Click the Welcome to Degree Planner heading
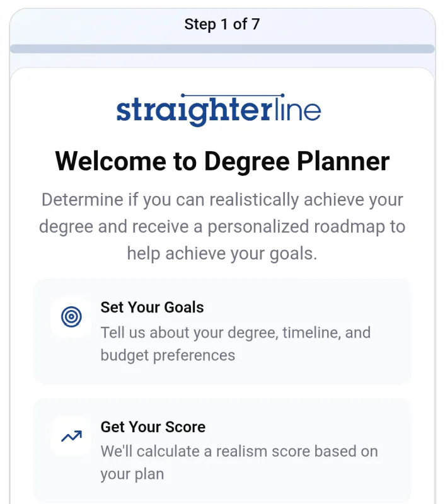 click(222, 161)
